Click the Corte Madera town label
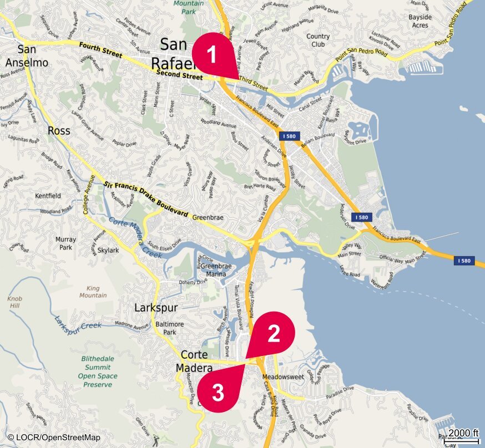 pos(194,361)
